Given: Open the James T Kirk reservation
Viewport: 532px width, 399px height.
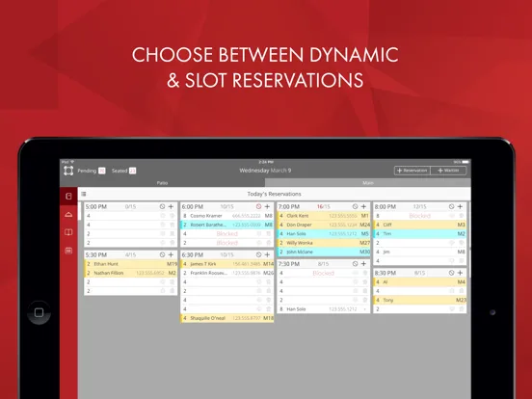Looking at the screenshot, I should click(x=227, y=264).
